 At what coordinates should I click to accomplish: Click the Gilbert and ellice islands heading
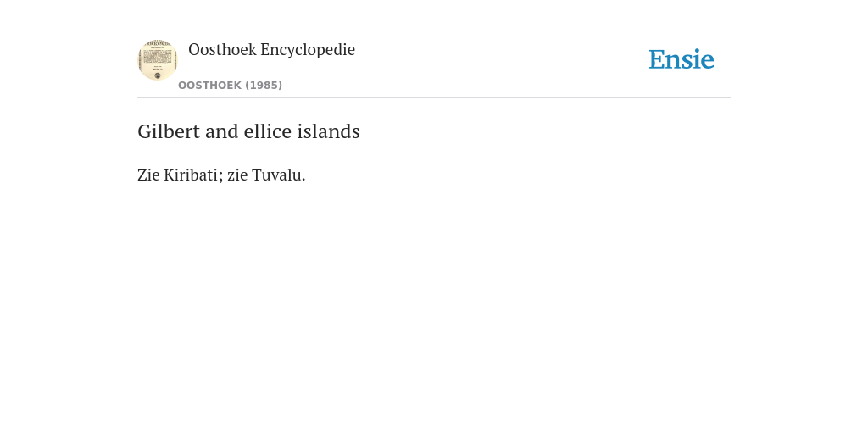point(248,131)
